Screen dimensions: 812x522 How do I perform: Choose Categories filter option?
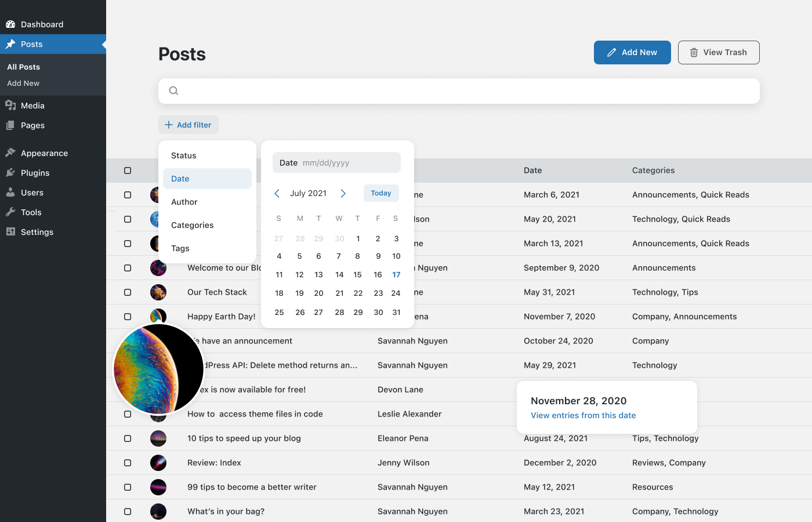[x=207, y=225]
